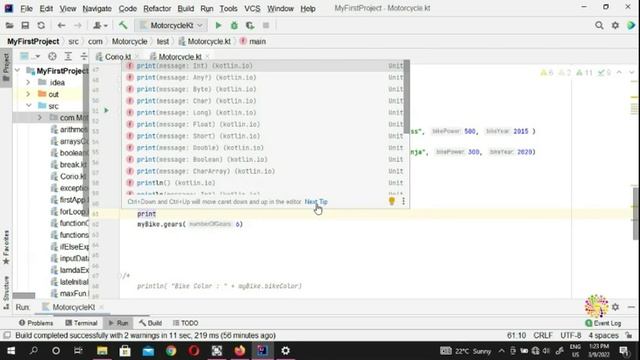Expand the out folder
Screen dimensions: 640x360
click(x=28, y=94)
